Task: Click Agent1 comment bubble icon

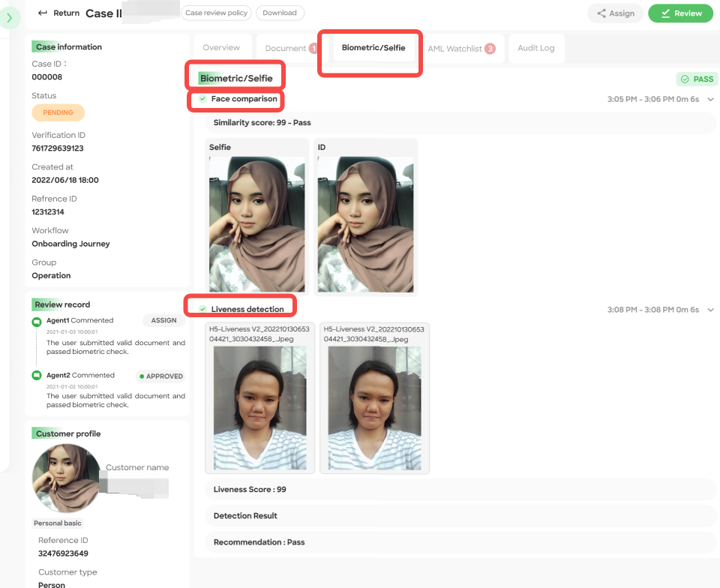Action: 36,322
